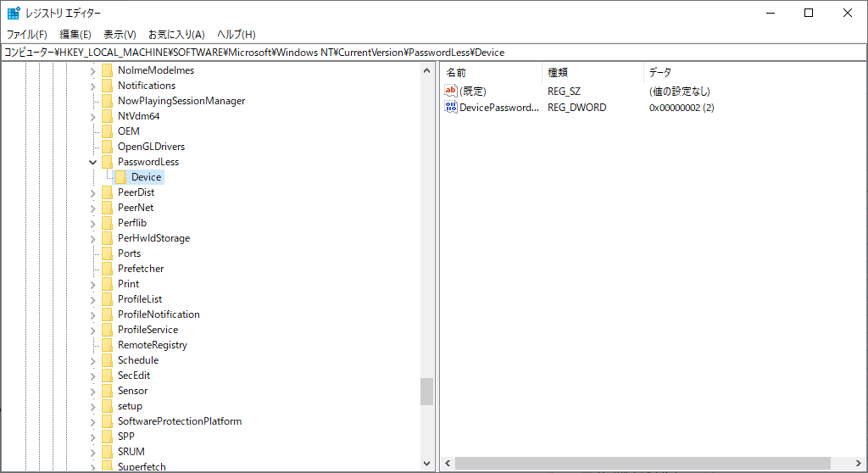This screenshot has height=473, width=868.
Task: Click the PasswordLess folder icon
Action: (108, 162)
